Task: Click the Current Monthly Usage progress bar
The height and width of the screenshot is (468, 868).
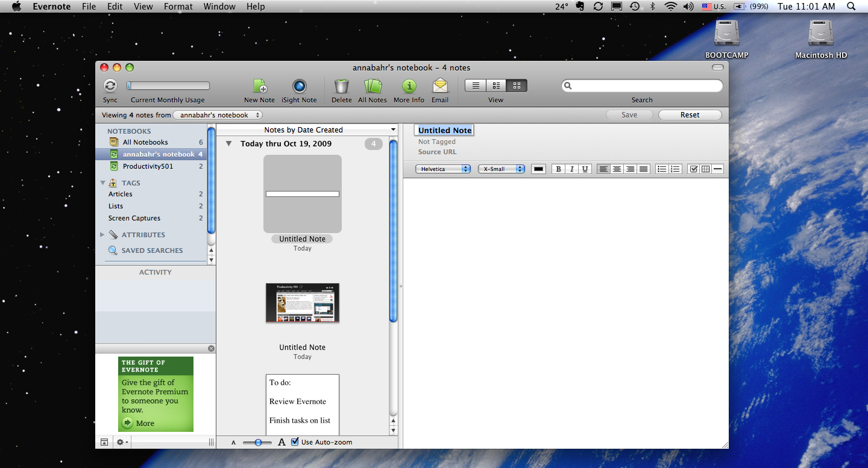Action: [x=168, y=86]
